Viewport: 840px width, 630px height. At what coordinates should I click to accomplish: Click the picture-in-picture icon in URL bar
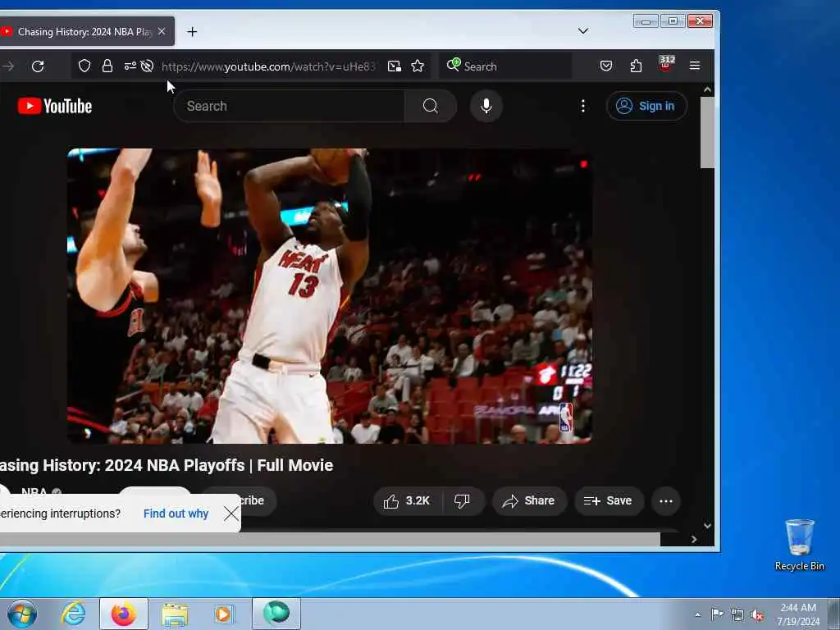pyautogui.click(x=395, y=66)
